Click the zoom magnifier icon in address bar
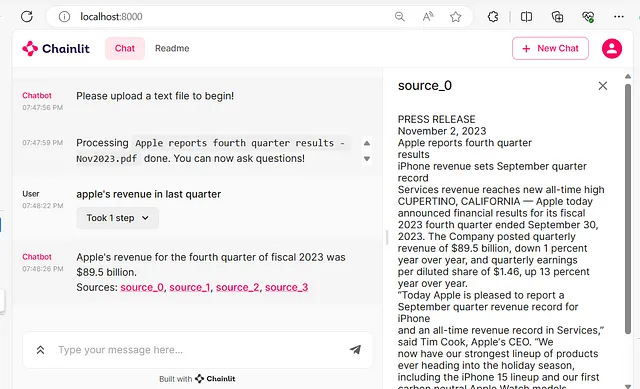The width and height of the screenshot is (640, 389). [400, 17]
